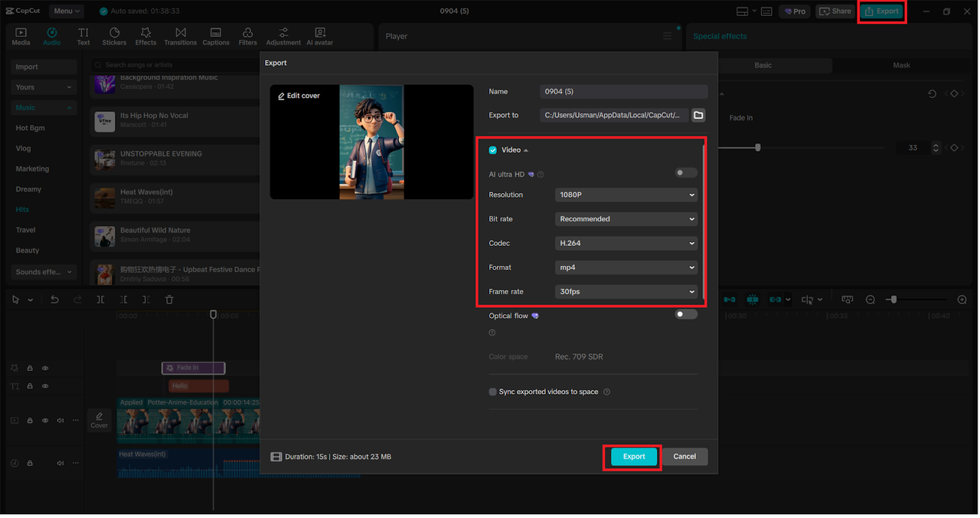Open the AI avatar tool
This screenshot has width=980, height=518.
click(x=320, y=36)
